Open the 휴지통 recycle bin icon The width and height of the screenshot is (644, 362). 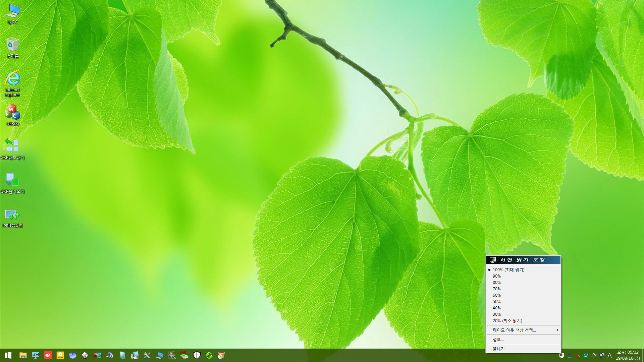[x=13, y=48]
